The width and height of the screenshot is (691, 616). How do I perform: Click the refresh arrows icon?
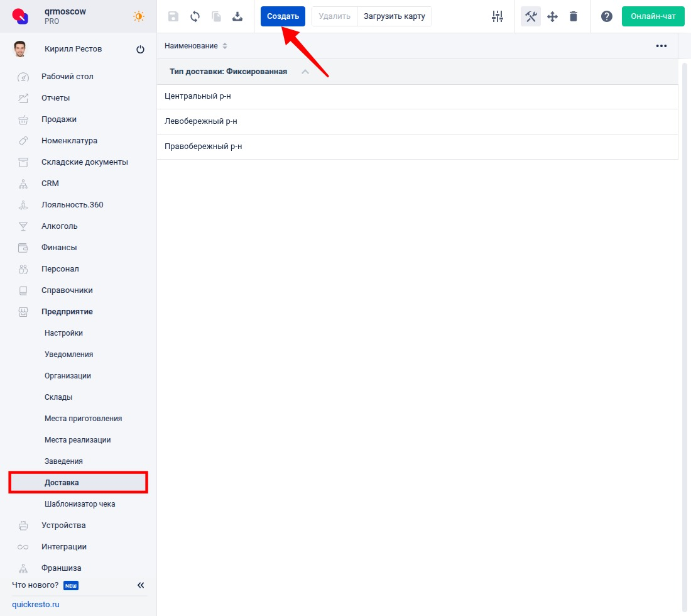click(x=195, y=16)
